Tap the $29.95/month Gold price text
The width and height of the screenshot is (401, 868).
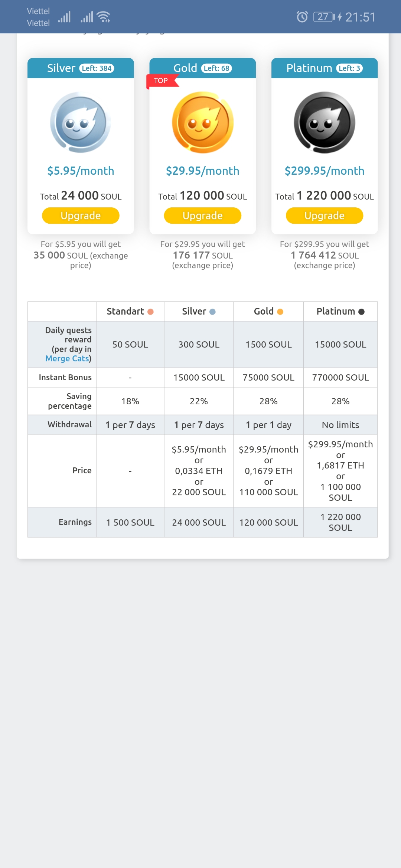tap(203, 171)
